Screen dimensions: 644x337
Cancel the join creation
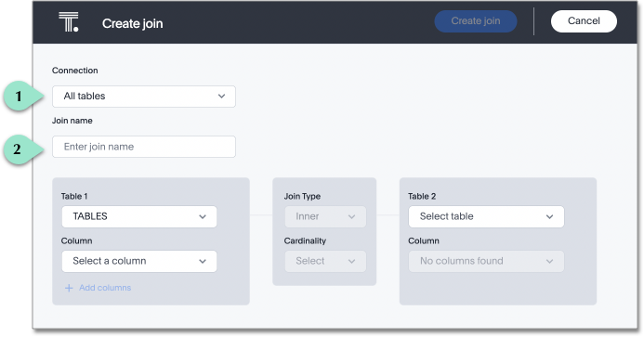pos(584,21)
